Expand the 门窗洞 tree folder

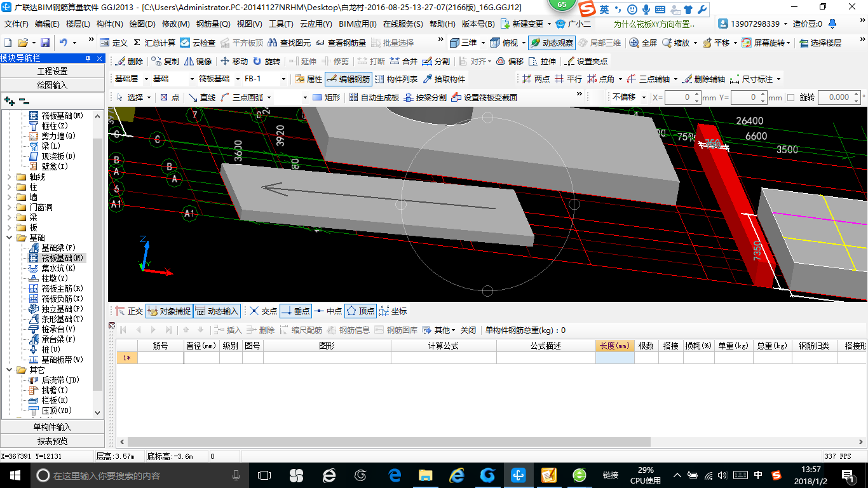tap(10, 207)
